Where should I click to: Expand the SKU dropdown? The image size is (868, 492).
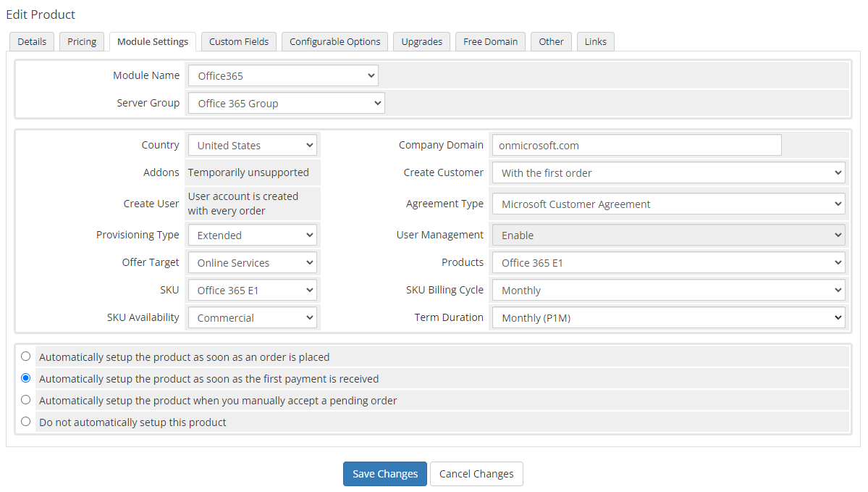[x=253, y=291]
